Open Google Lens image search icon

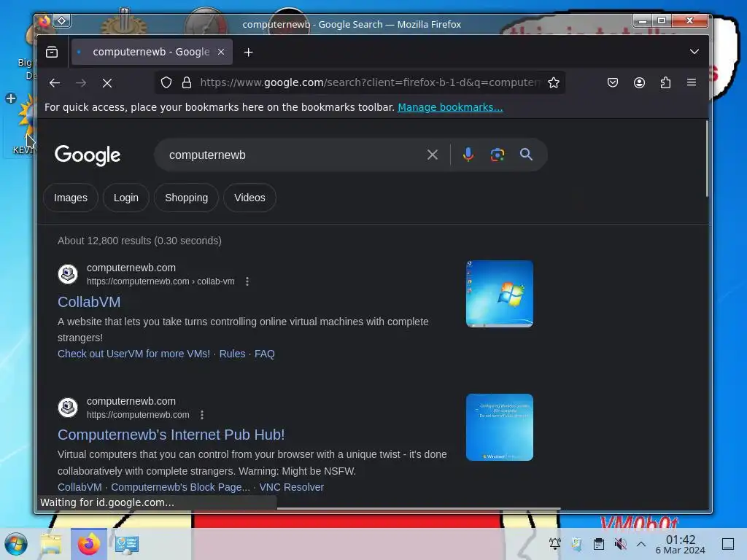tap(498, 155)
